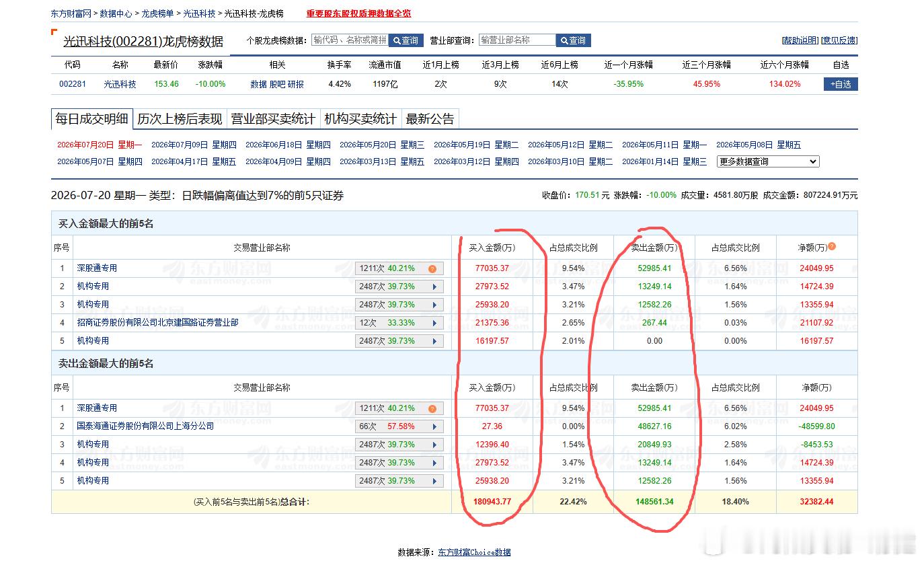The image size is (924, 565).
Task: Open 国泰海通证券股份有限公司上海分公司 link
Action: coord(145,426)
